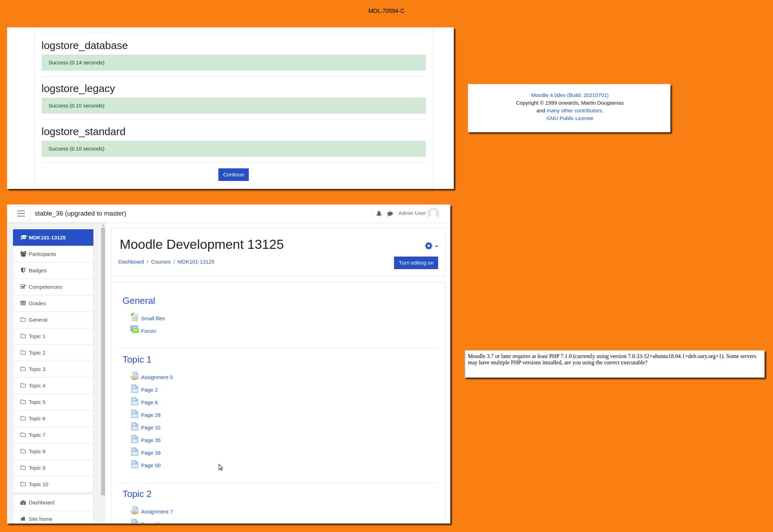The image size is (773, 532).
Task: Click the Dashboard gauge icon in sidebar
Action: tap(23, 503)
